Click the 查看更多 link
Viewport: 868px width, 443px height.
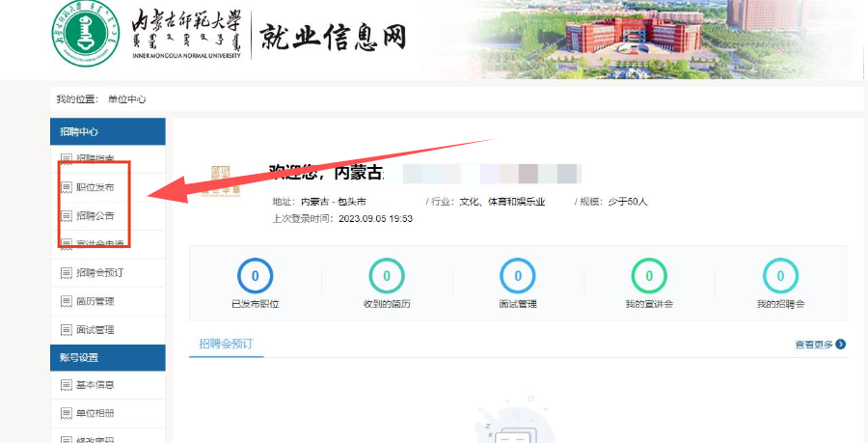point(813,344)
